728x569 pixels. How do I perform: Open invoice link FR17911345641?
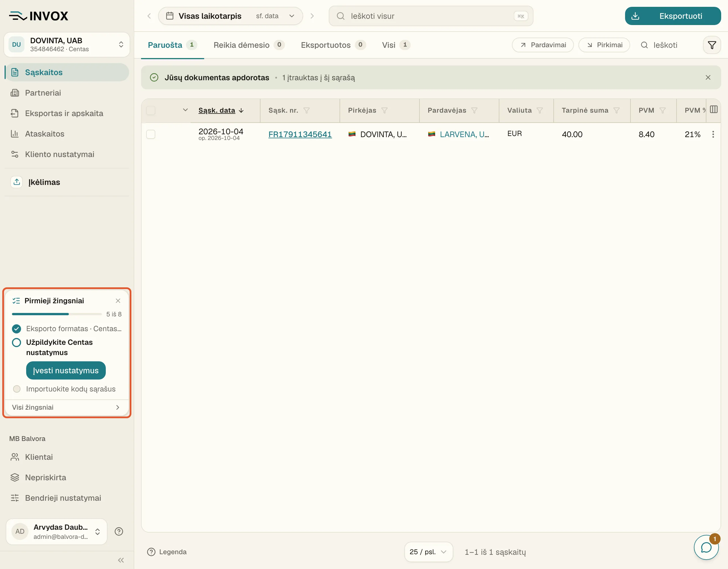[300, 134]
